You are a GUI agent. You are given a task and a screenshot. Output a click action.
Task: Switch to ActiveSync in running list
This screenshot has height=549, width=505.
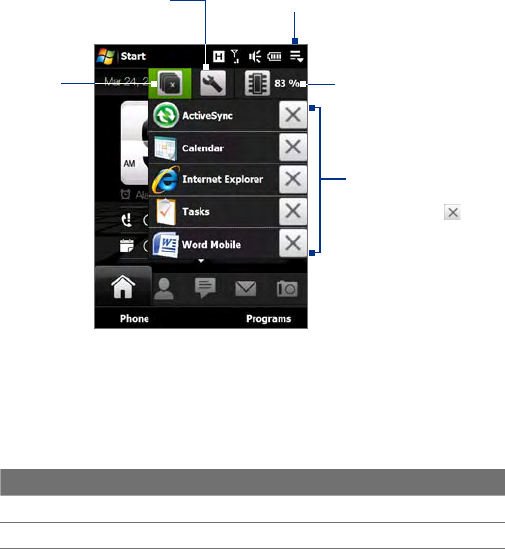(214, 116)
